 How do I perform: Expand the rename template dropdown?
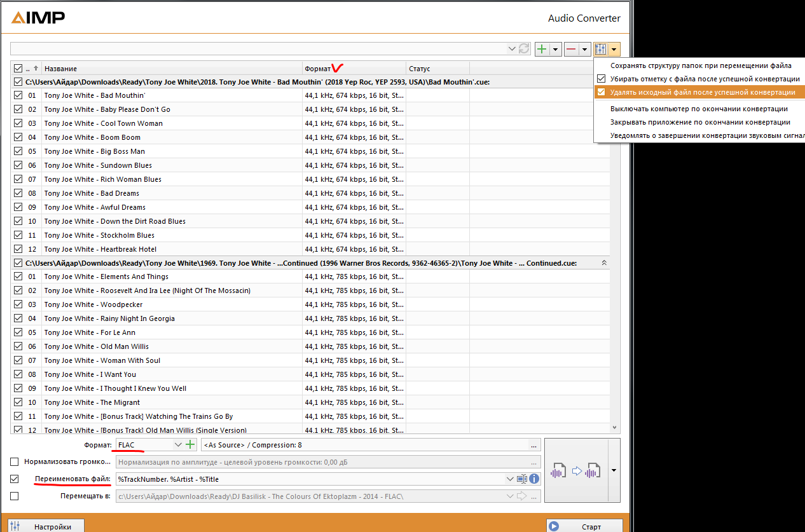pos(509,479)
